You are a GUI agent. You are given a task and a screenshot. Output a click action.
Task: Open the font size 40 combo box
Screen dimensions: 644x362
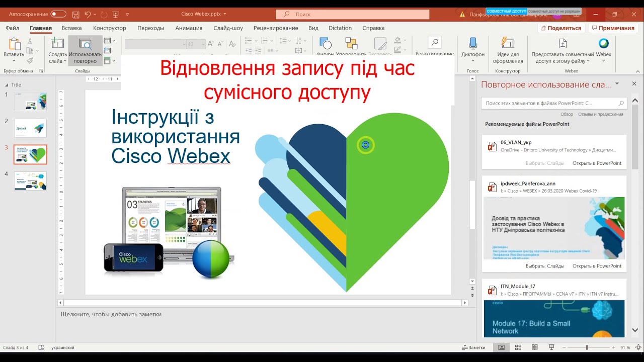[196, 44]
